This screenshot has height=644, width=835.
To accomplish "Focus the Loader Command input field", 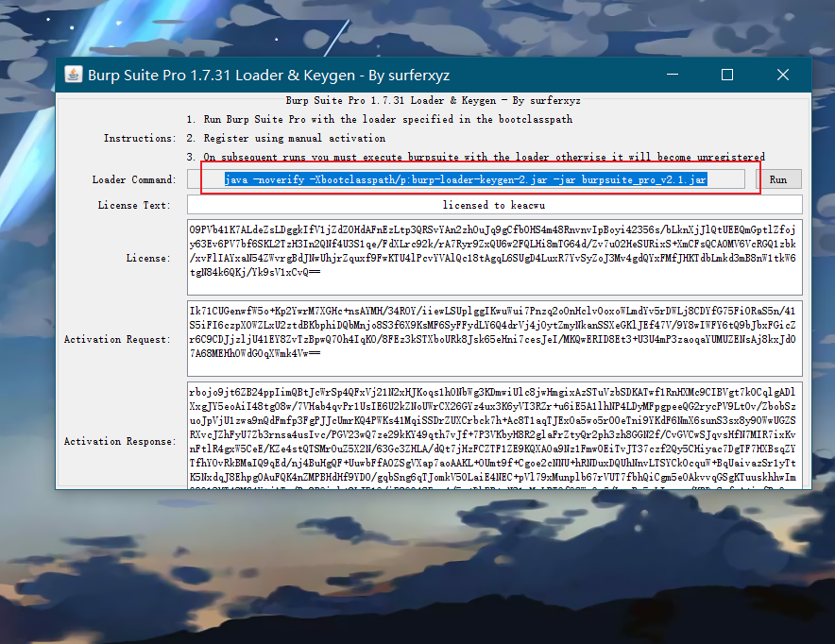I will [466, 179].
